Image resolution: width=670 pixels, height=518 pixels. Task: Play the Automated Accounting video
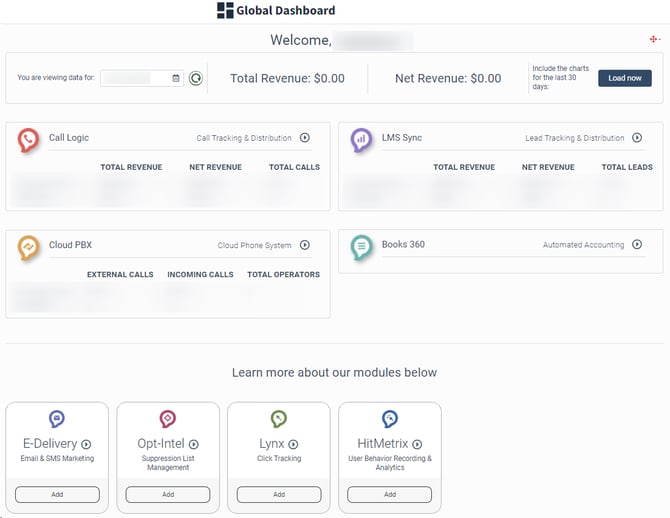tap(638, 245)
